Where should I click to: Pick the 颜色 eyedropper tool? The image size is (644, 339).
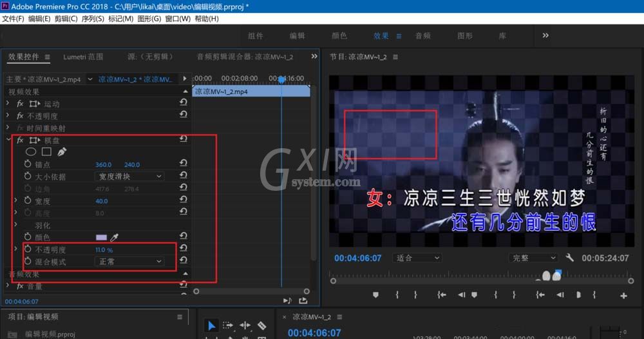coord(114,237)
